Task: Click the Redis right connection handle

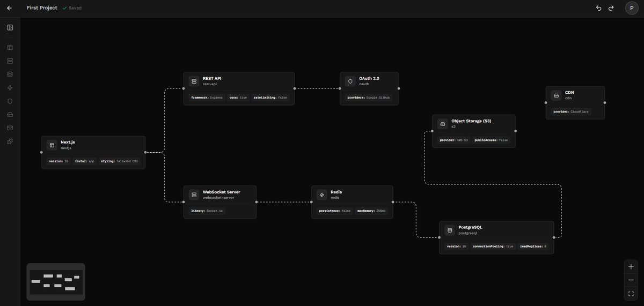Action: pyautogui.click(x=393, y=202)
